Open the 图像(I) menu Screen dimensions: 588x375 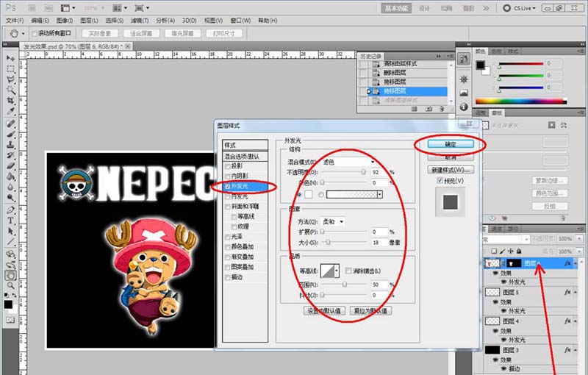tap(65, 21)
